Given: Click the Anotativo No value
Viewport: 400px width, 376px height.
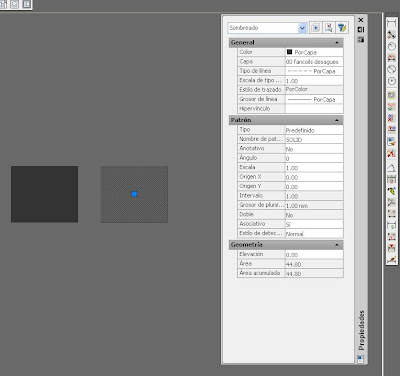Looking at the screenshot, I should coord(314,149).
